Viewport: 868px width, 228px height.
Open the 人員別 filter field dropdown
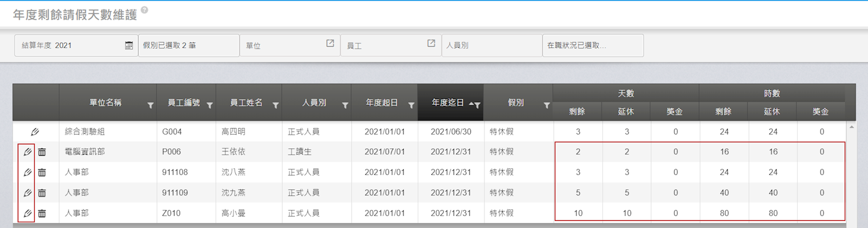click(491, 46)
